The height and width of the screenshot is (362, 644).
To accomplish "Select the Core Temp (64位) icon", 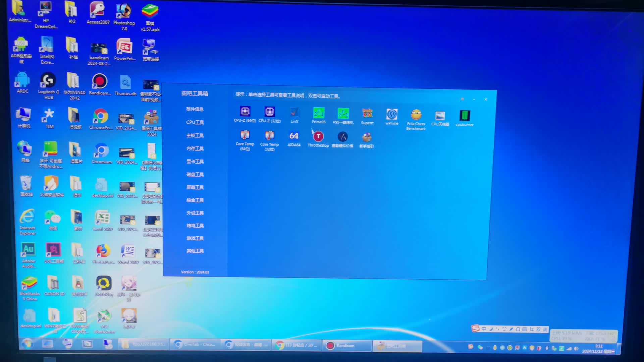I will pos(245,137).
